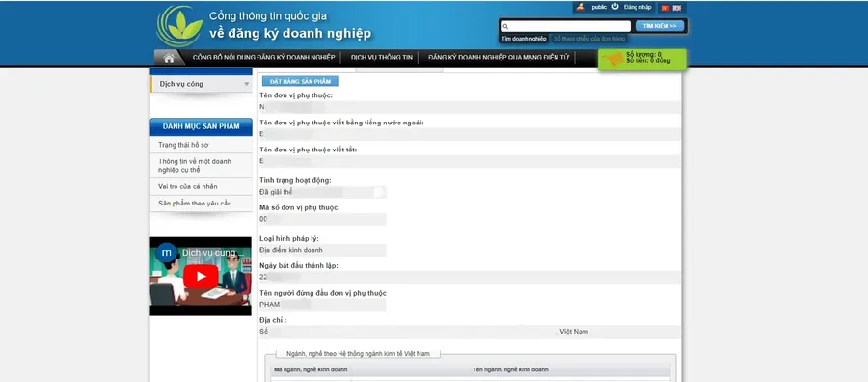Viewport: 868px width, 382px height.
Task: Play the YouTube video in the sidebar
Action: (201, 276)
